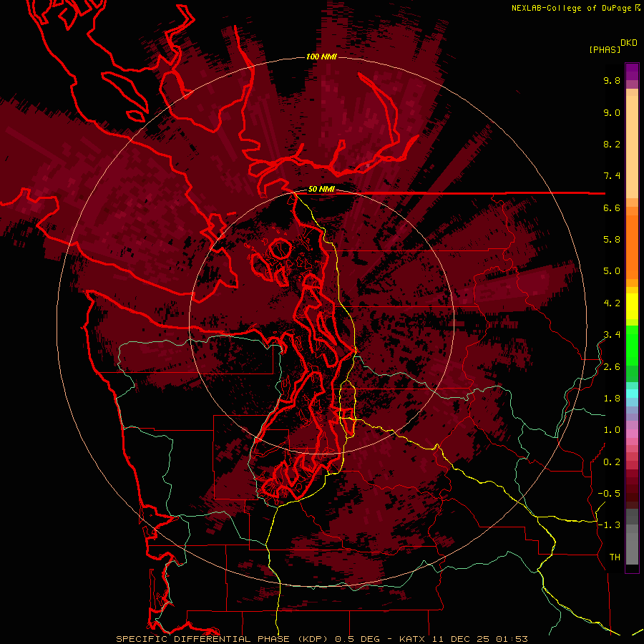Click the 0.2 scale value
644x644 pixels.
pyautogui.click(x=612, y=462)
